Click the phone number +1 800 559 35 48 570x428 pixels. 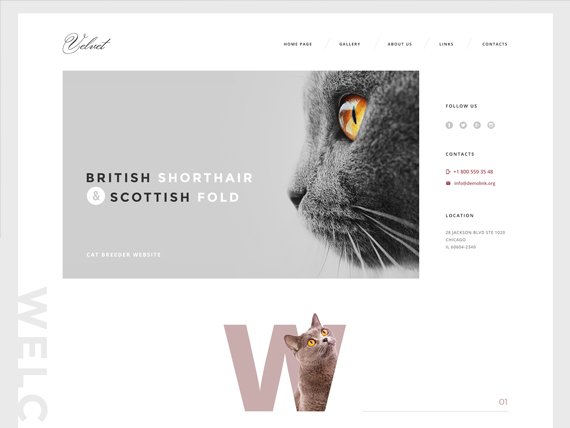[473, 172]
